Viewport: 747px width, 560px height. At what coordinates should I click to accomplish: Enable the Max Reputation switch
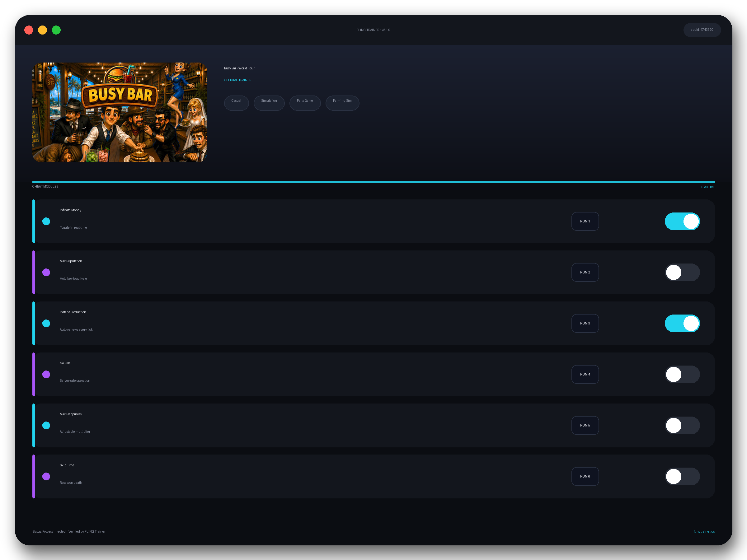(682, 273)
